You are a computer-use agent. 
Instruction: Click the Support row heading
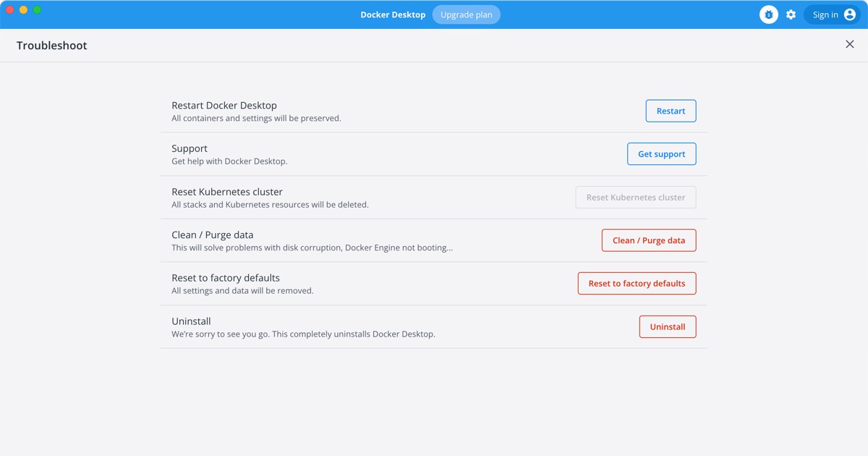190,148
